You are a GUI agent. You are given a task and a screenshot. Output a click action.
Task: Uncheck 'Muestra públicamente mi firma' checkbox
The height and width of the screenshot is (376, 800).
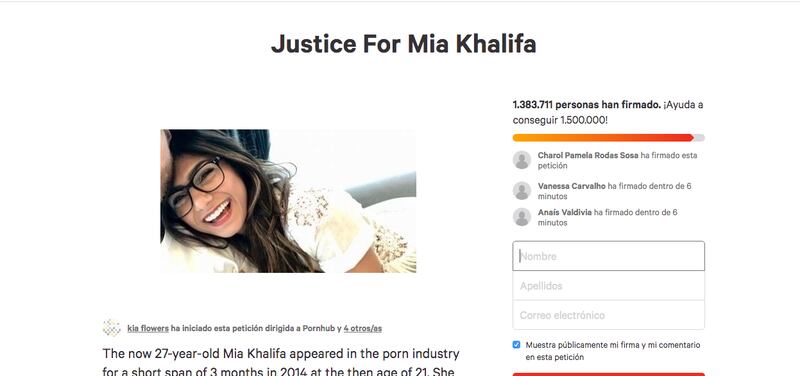(516, 345)
